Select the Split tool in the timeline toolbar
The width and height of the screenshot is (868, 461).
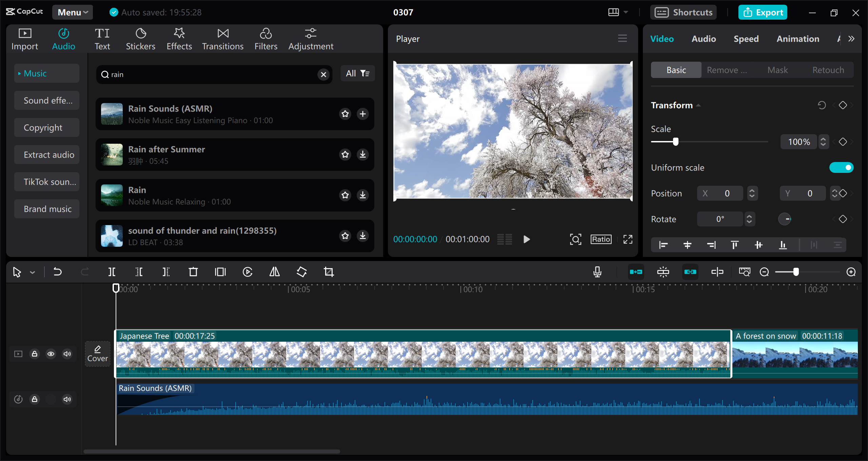coord(112,272)
